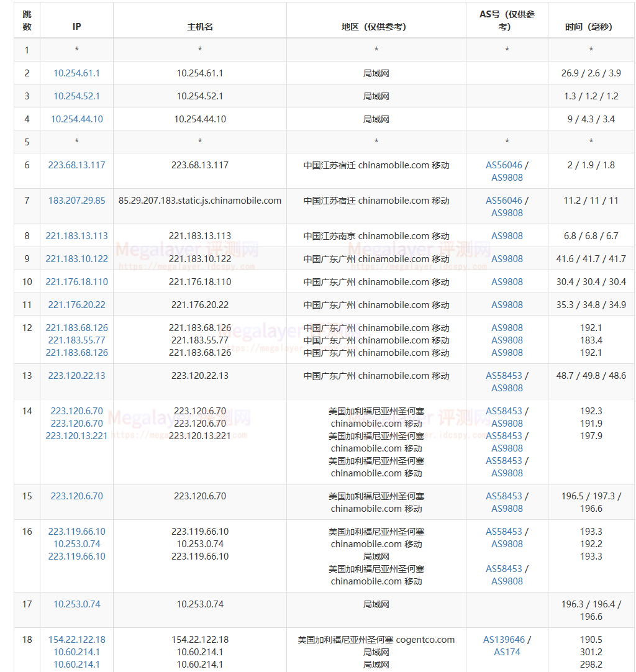Click the 主机名 column header
Viewport: 636px width, 672px height.
click(200, 27)
